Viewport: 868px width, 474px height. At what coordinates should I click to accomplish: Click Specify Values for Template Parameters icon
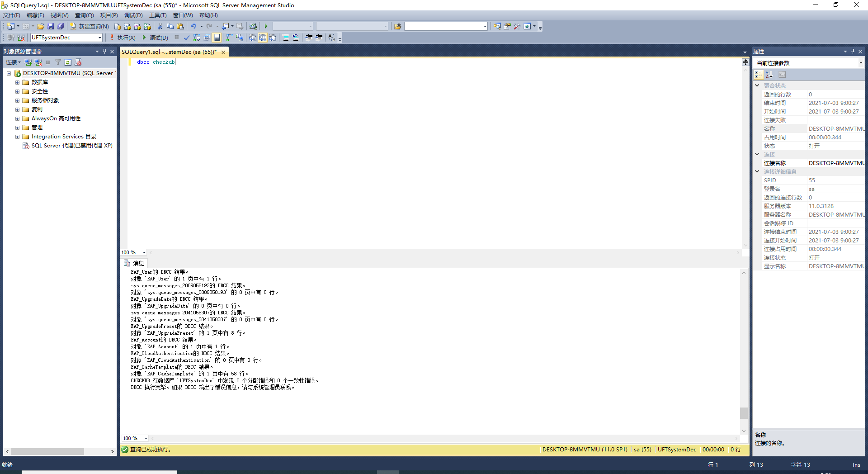click(332, 38)
